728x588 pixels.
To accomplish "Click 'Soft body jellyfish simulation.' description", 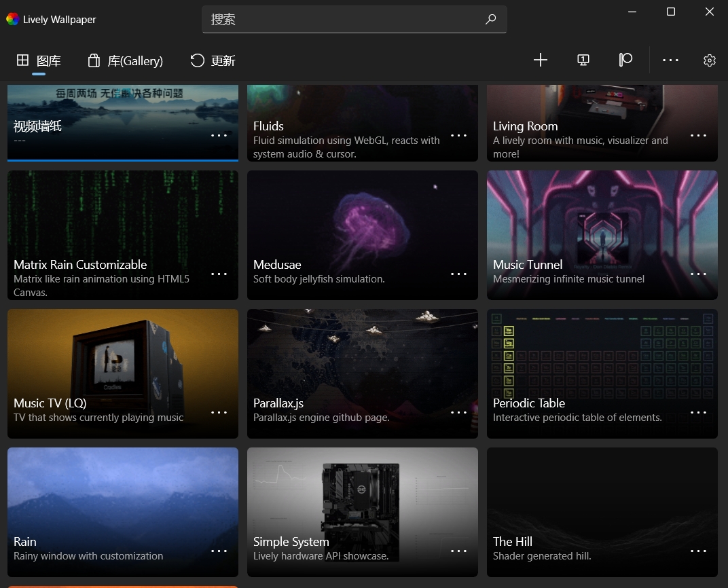I will tap(319, 279).
